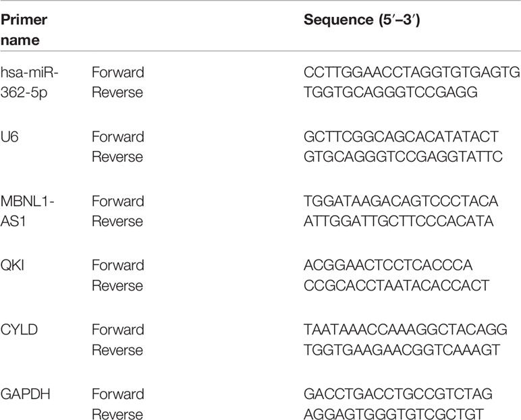Click the Reverse label in the GAPDH row

tap(117, 414)
